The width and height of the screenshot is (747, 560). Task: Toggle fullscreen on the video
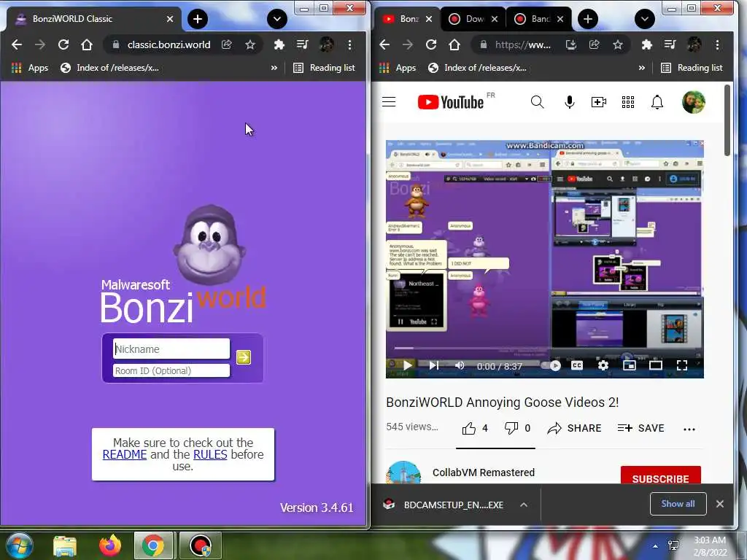tap(682, 365)
